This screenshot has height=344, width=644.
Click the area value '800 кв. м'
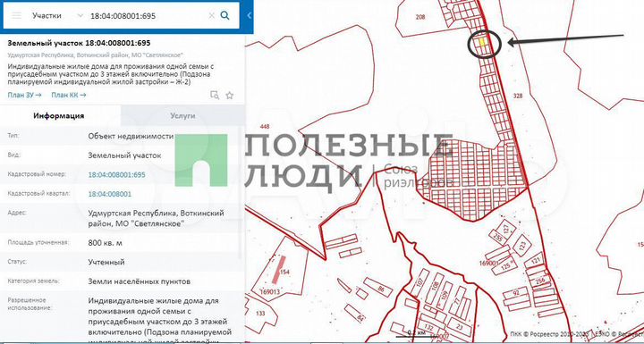[105, 243]
